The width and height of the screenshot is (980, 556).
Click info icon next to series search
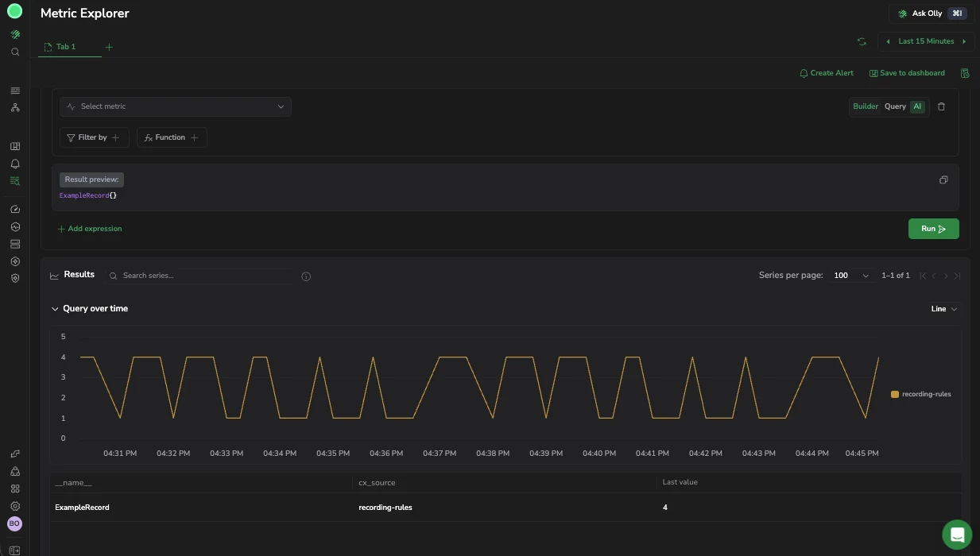[x=306, y=276]
